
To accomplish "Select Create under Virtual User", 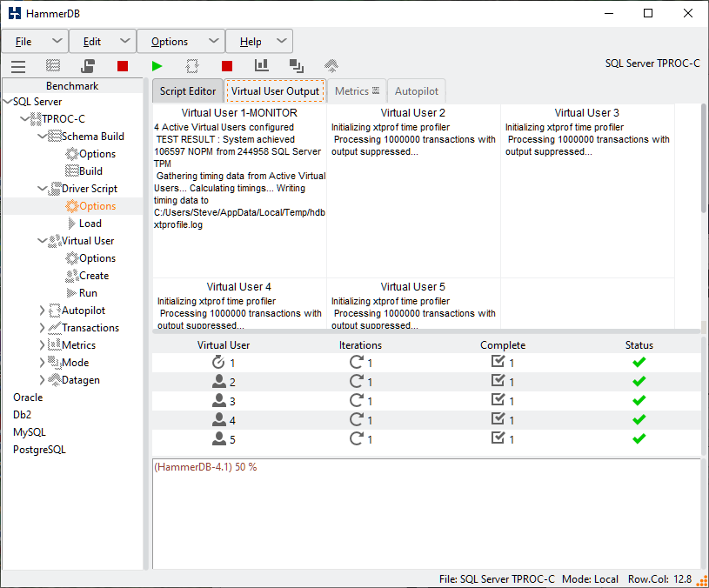I will pyautogui.click(x=94, y=276).
